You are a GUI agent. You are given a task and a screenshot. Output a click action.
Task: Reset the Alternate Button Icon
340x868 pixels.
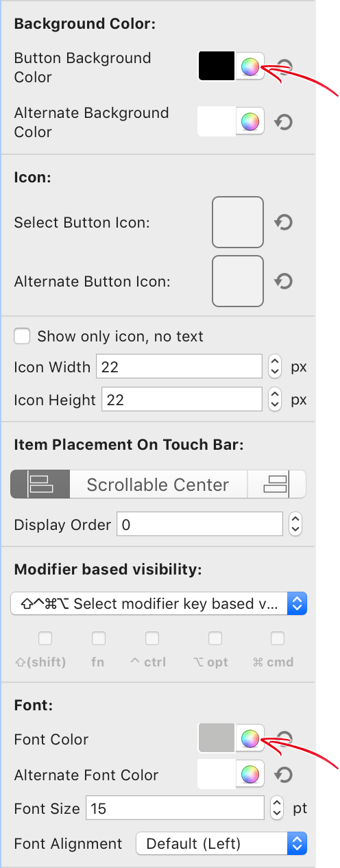283,281
